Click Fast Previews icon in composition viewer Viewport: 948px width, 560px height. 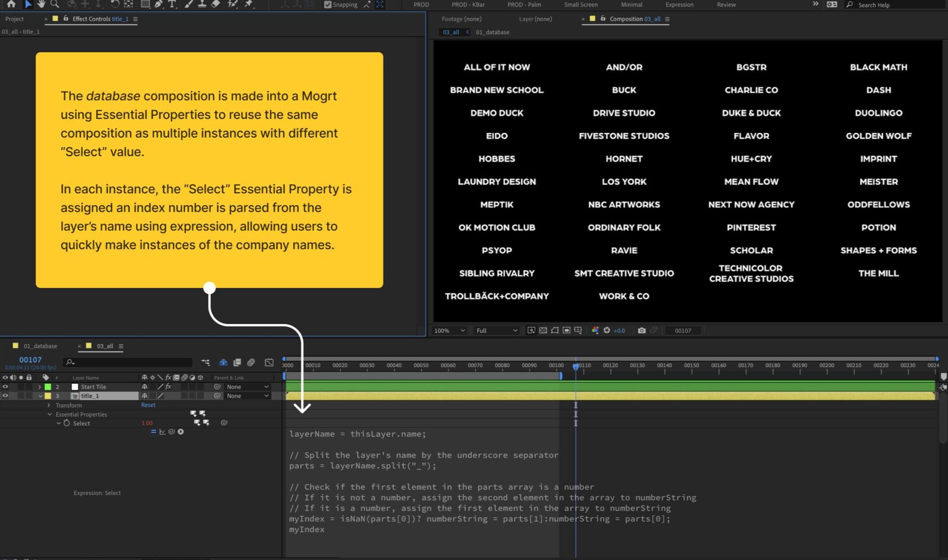(531, 330)
